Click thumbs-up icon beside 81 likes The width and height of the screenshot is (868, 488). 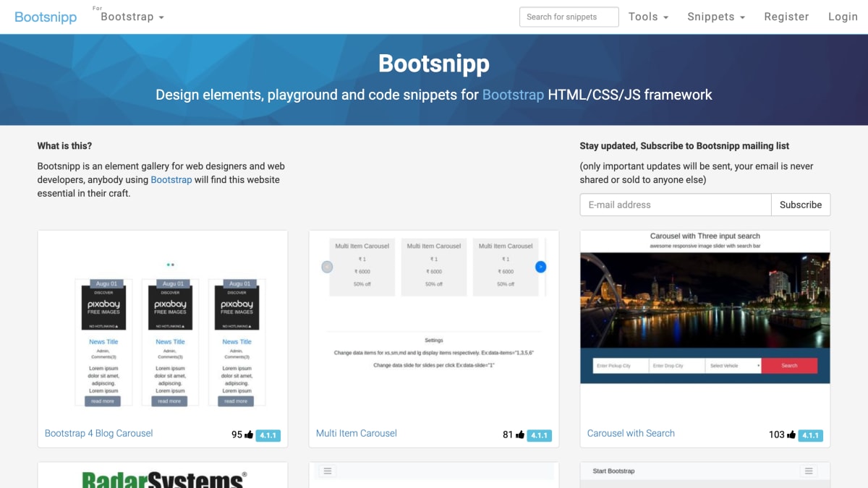point(519,435)
